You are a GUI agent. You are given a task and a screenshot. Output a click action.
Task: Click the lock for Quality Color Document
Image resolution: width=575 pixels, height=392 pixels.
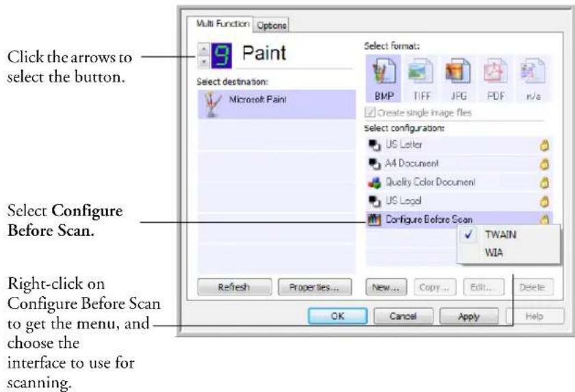(545, 183)
